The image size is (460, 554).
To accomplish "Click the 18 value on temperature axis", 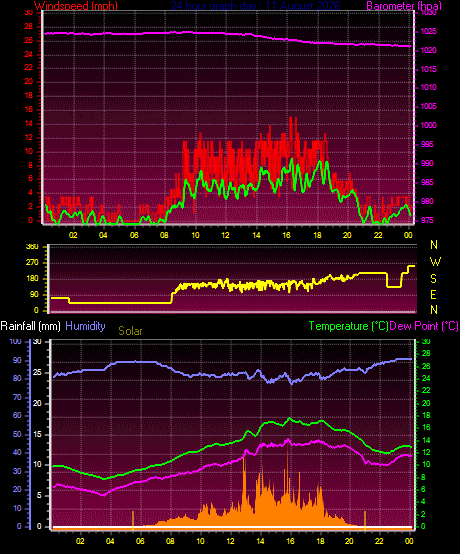I will (426, 415).
